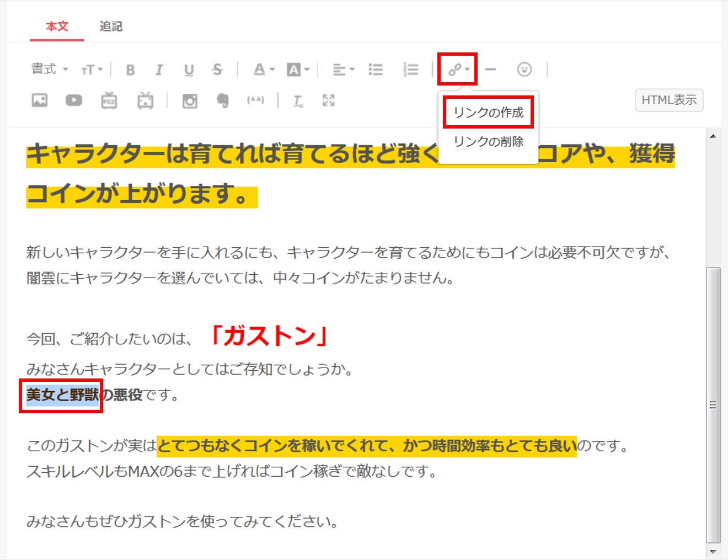Click the scrollbar up arrow
The image size is (728, 560).
coord(713,136)
